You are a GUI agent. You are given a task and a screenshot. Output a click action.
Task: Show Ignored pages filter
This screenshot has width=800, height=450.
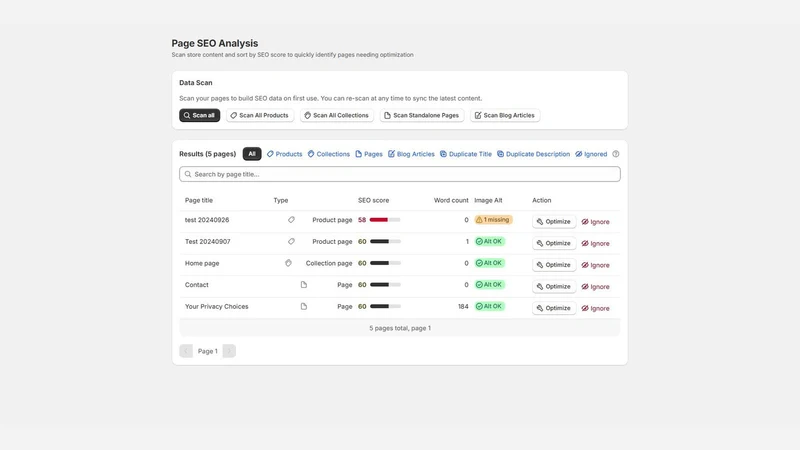(591, 154)
